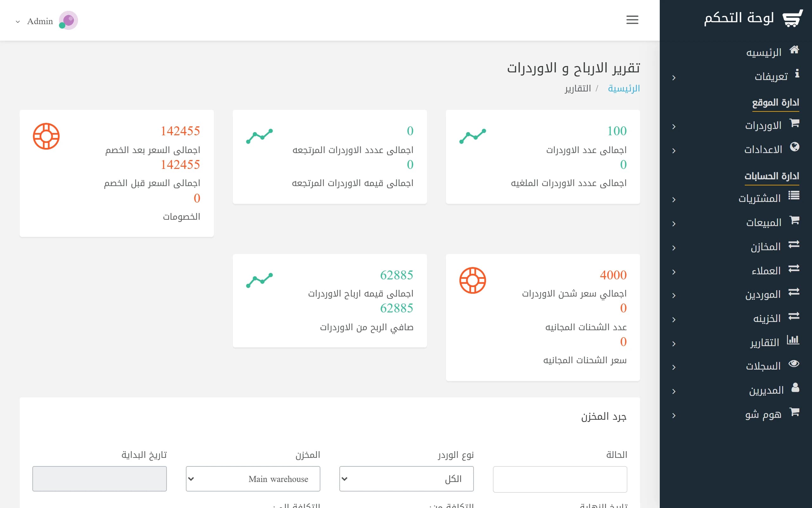Open the الرئيسيه sidebar menu item
Screen dimensions: 812x508
736,52
